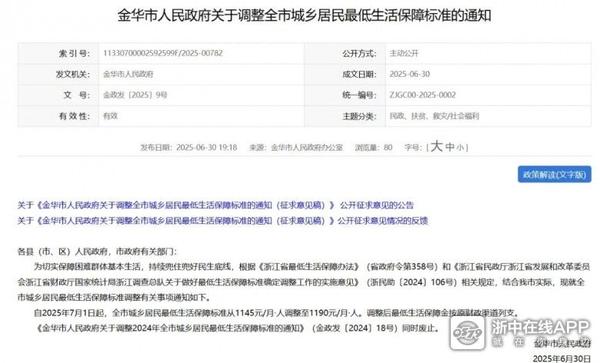Click the 成文日期 label cell

[345, 74]
